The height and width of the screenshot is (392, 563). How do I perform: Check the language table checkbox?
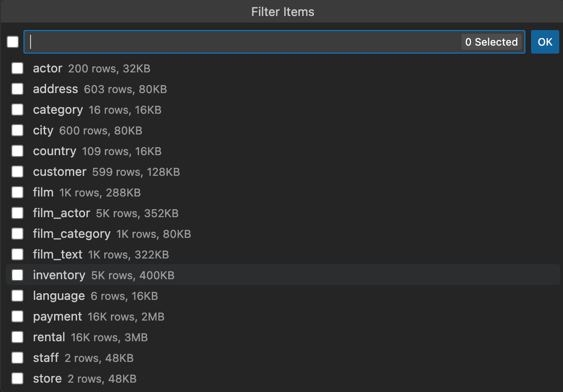point(17,296)
